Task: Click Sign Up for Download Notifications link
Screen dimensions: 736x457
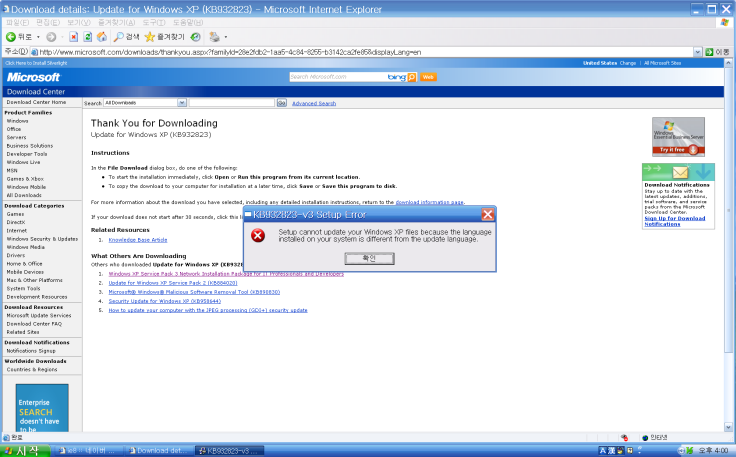Action: (675, 221)
